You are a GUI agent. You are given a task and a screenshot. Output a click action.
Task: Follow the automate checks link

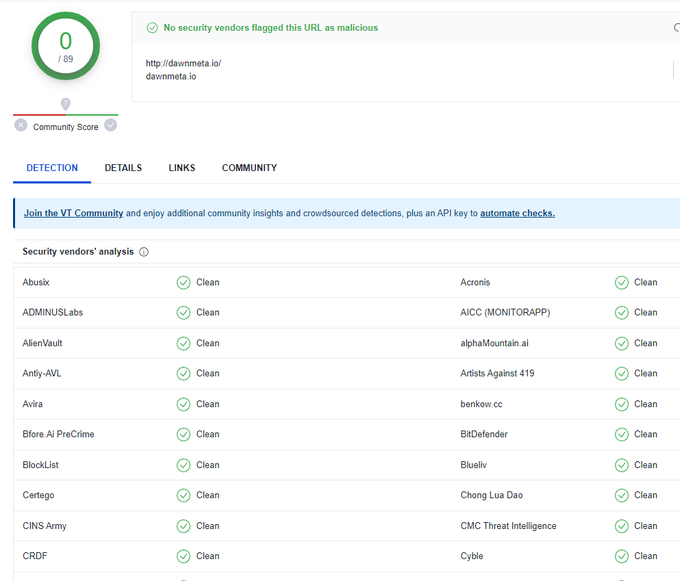click(517, 213)
